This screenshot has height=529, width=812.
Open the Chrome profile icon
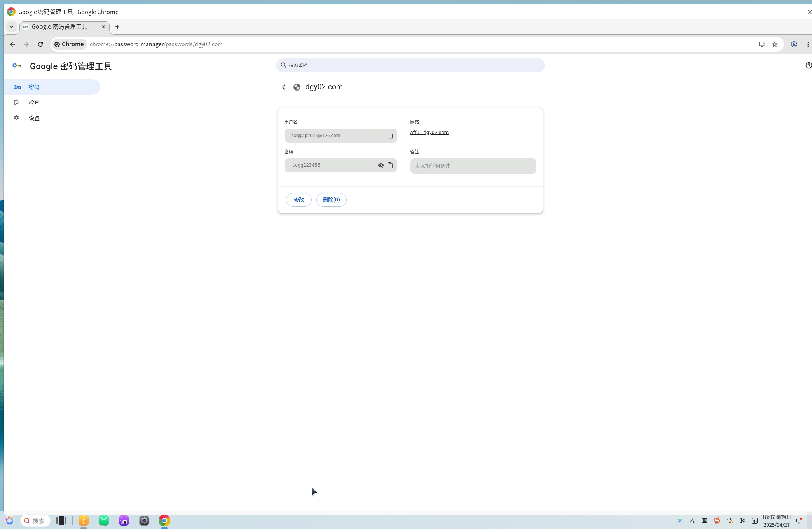tap(794, 44)
